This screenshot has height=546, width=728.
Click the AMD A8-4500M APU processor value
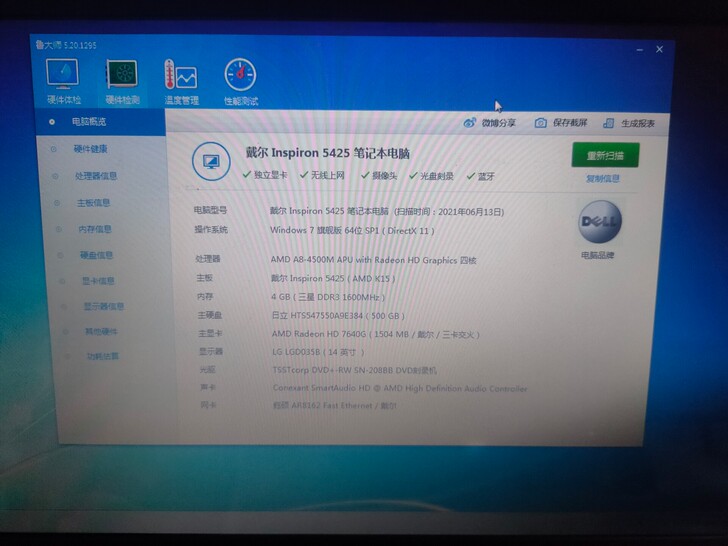pyautogui.click(x=374, y=260)
